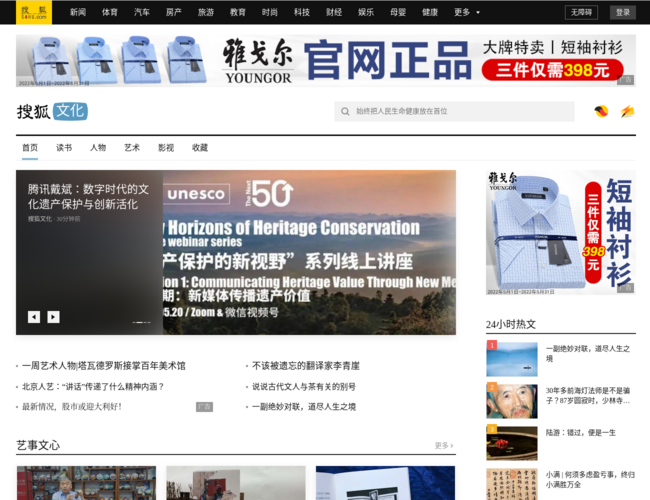Open 教育 in top navigation bar
650x500 pixels.
coord(238,12)
